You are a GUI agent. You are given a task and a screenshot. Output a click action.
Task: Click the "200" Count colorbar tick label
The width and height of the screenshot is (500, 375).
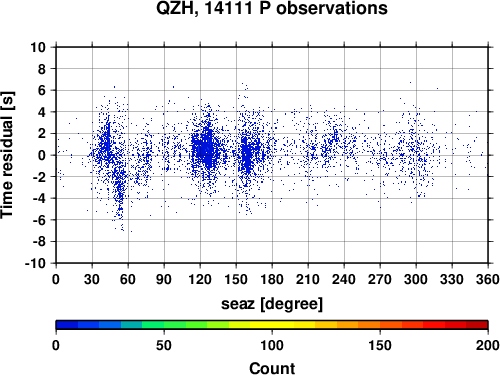(x=488, y=345)
